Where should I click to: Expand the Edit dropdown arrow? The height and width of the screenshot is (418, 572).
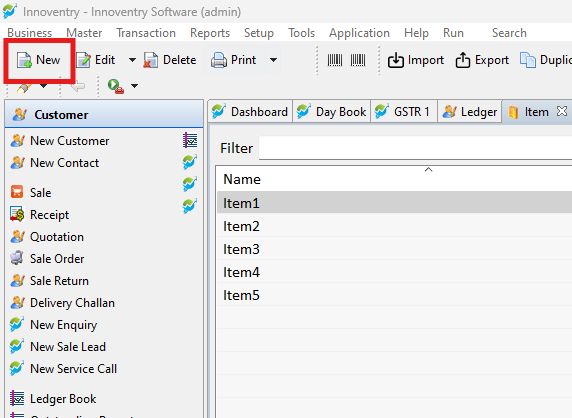(132, 60)
